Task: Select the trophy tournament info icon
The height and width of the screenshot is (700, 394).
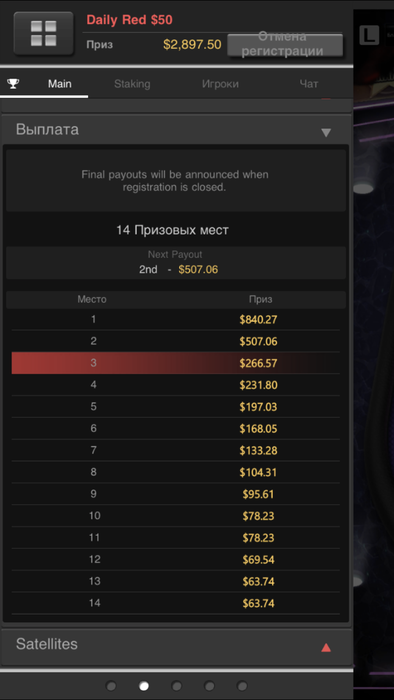Action: (13, 83)
